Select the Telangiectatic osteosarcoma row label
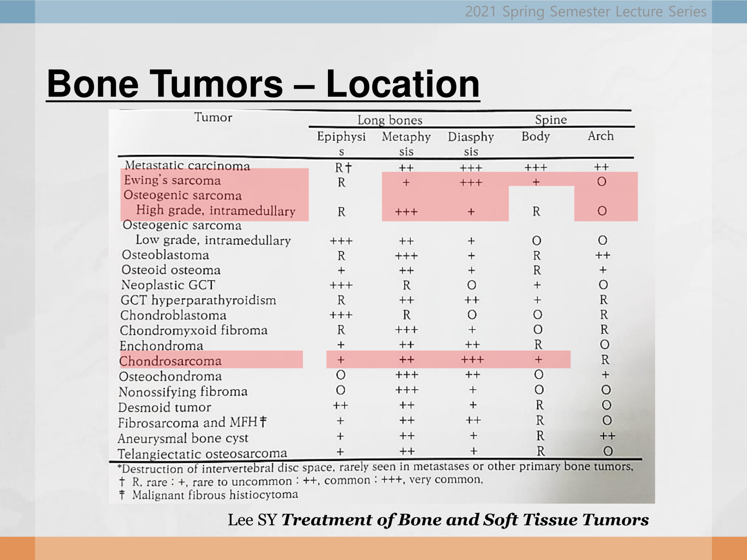Screen dimensions: 747x560 202,453
